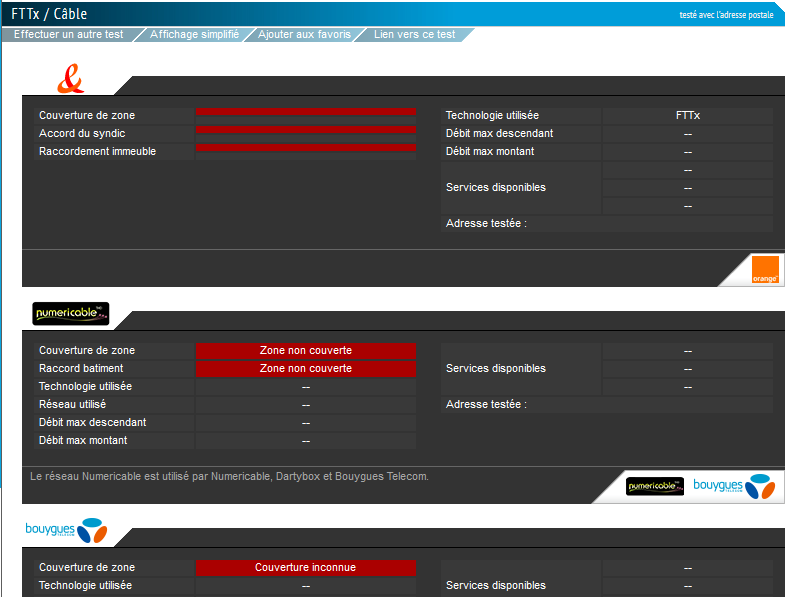The height and width of the screenshot is (597, 787).
Task: Click the Numericable logo in the footer strip
Action: 655,487
